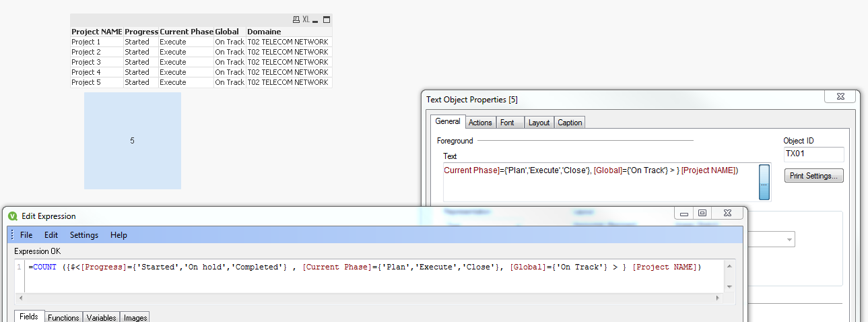Click the 'On Track' cell in Project 2 row
Image resolution: width=868 pixels, height=322 pixels.
pos(230,52)
